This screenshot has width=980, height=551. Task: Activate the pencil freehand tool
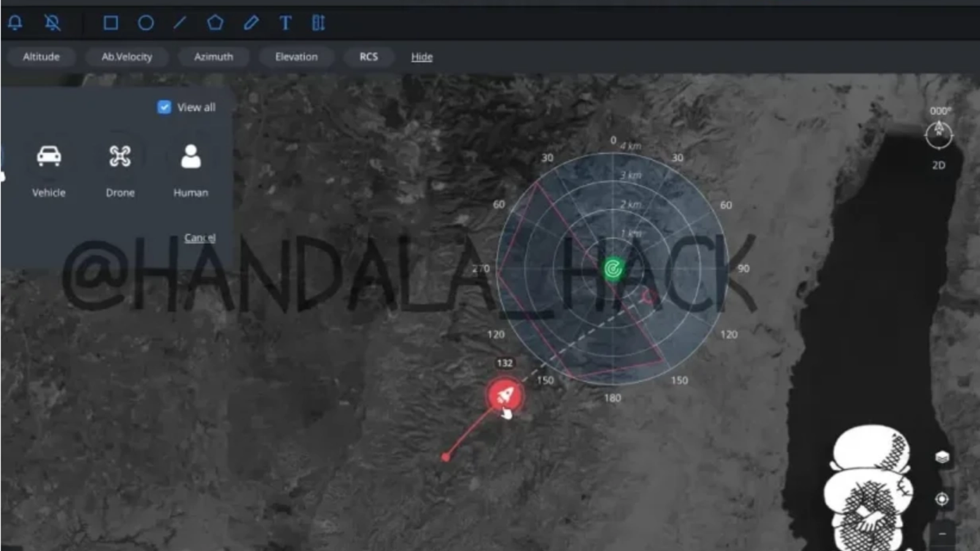point(251,23)
